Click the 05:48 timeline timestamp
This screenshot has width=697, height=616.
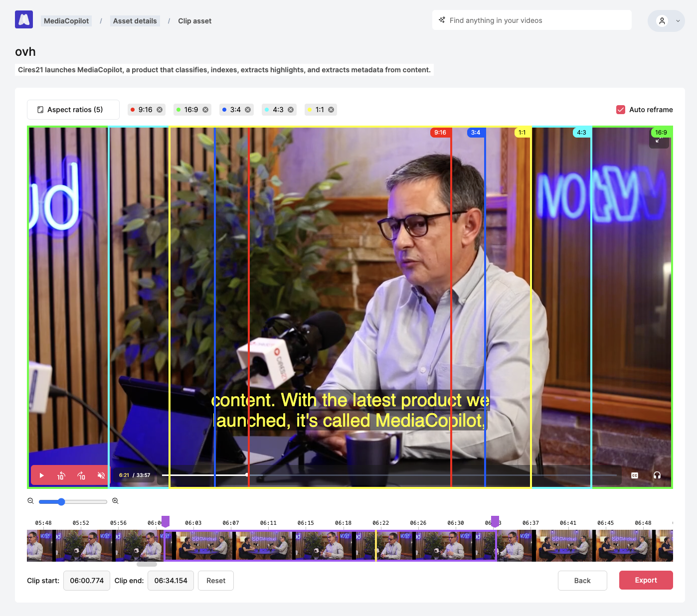[x=43, y=523]
